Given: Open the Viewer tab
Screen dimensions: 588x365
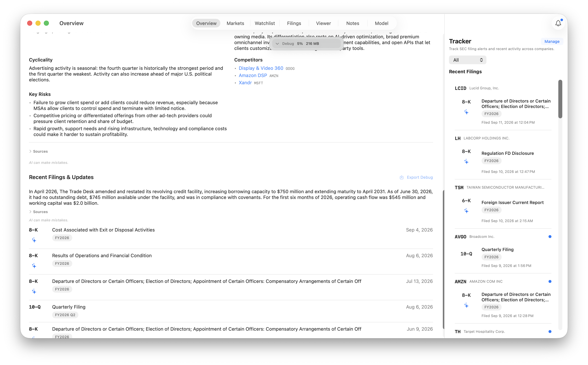Looking at the screenshot, I should (x=323, y=23).
